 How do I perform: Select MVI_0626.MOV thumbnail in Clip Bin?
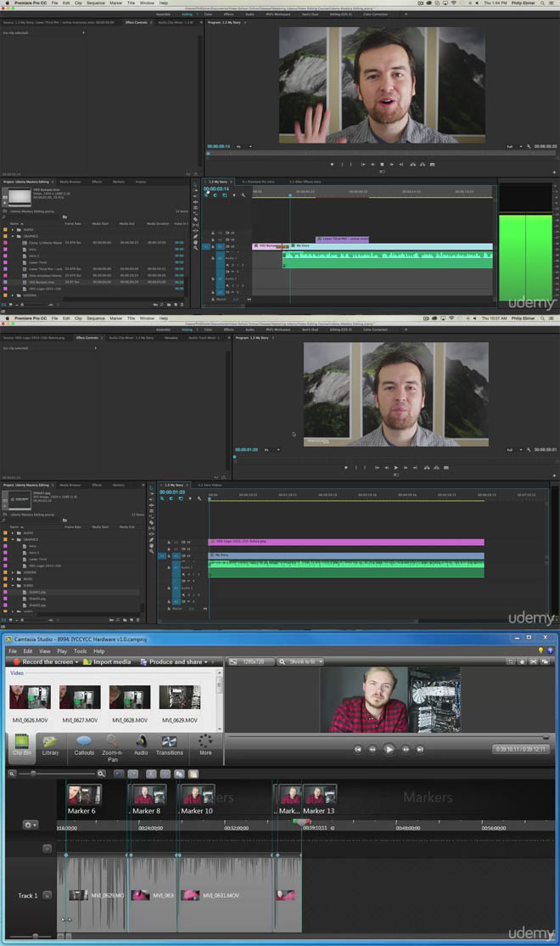pos(31,697)
